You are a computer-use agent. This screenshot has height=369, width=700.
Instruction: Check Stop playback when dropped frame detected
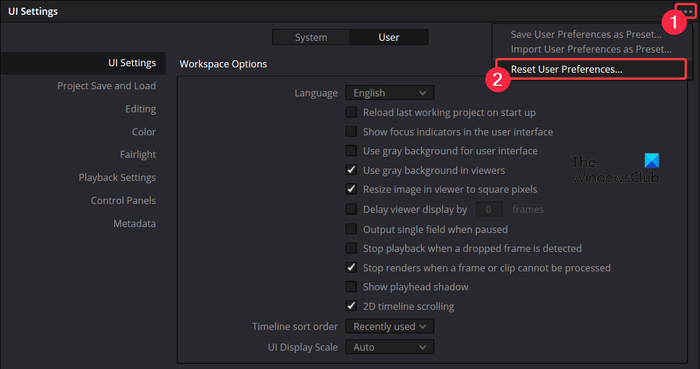tap(351, 248)
